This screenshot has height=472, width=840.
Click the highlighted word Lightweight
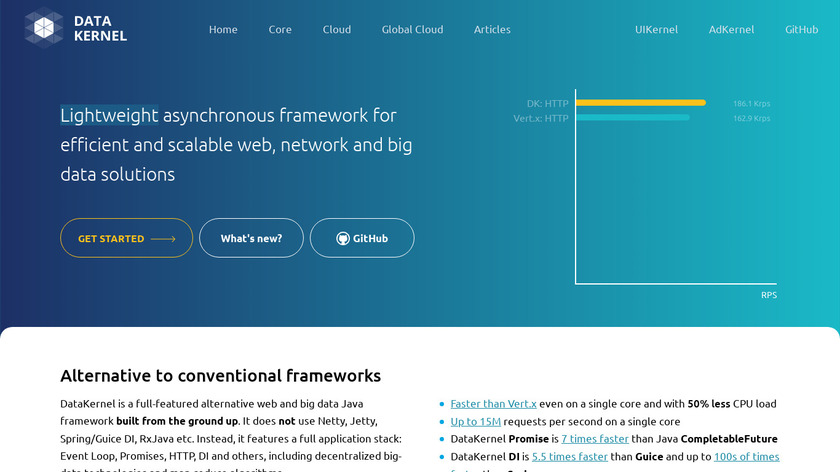109,115
